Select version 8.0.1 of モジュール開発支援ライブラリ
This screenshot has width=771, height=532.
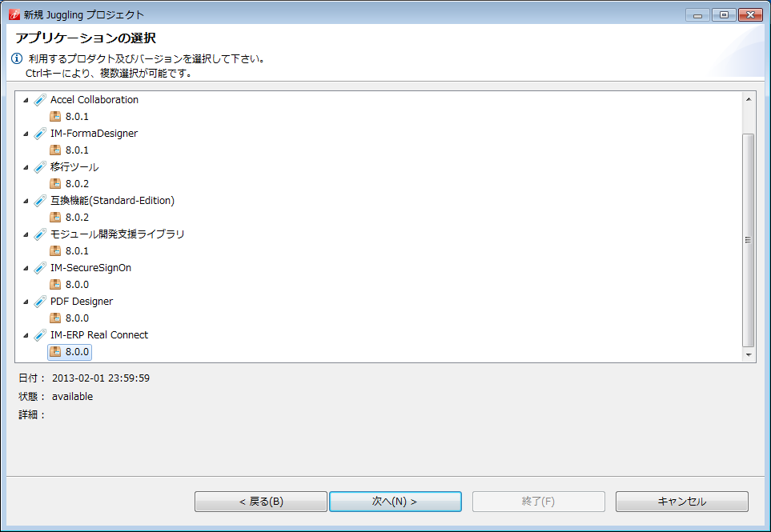click(x=77, y=251)
